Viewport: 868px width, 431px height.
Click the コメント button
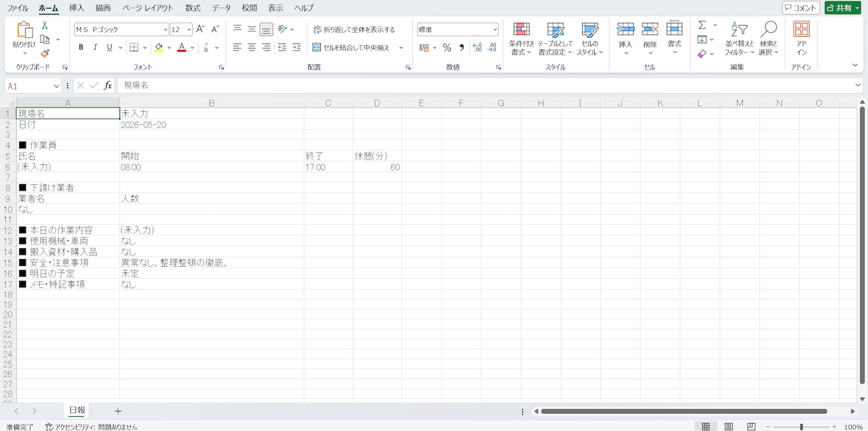tap(801, 8)
